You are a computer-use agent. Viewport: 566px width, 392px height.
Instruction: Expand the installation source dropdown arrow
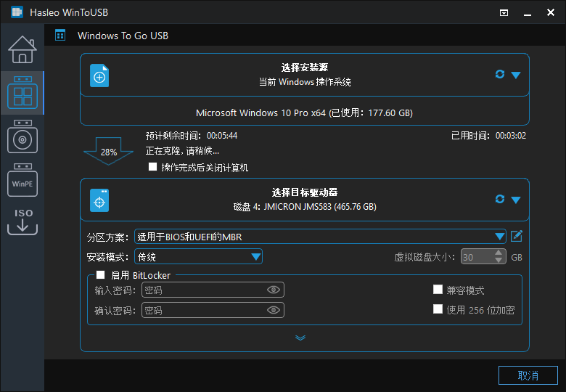point(516,75)
